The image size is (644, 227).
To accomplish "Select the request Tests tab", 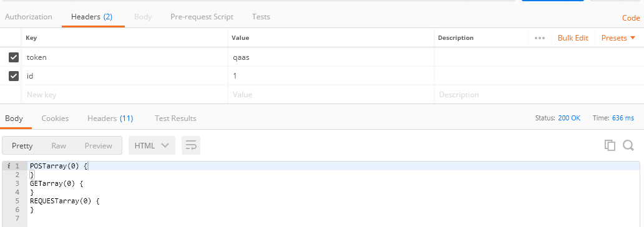I will coord(261,17).
